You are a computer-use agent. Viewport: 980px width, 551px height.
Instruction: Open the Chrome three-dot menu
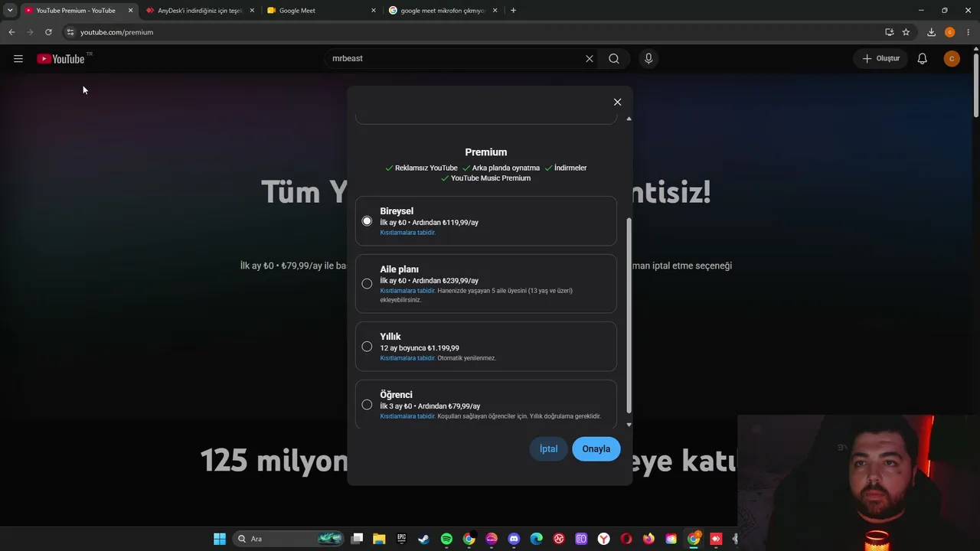click(969, 32)
